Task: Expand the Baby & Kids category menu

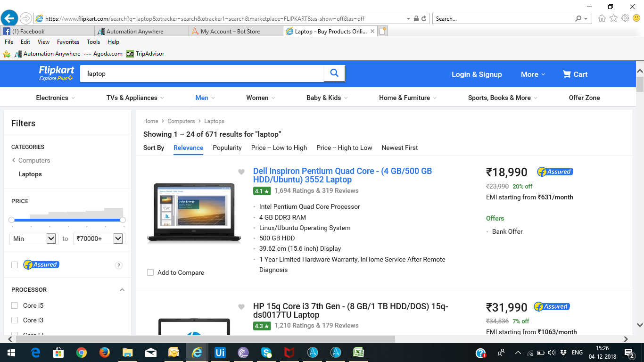Action: coord(327,98)
